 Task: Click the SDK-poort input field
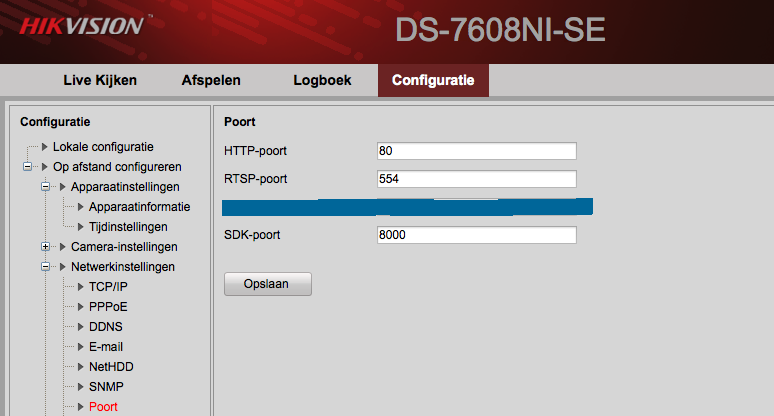pyautogui.click(x=476, y=234)
